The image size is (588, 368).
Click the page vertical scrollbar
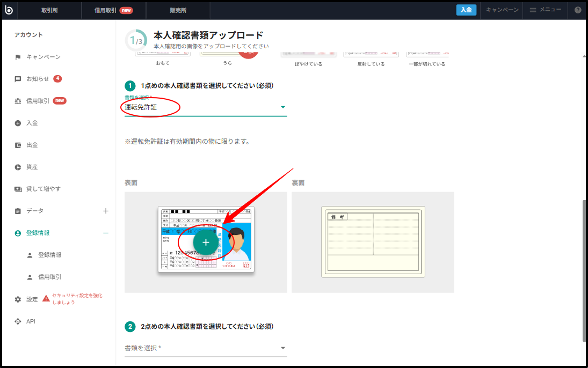click(x=584, y=271)
